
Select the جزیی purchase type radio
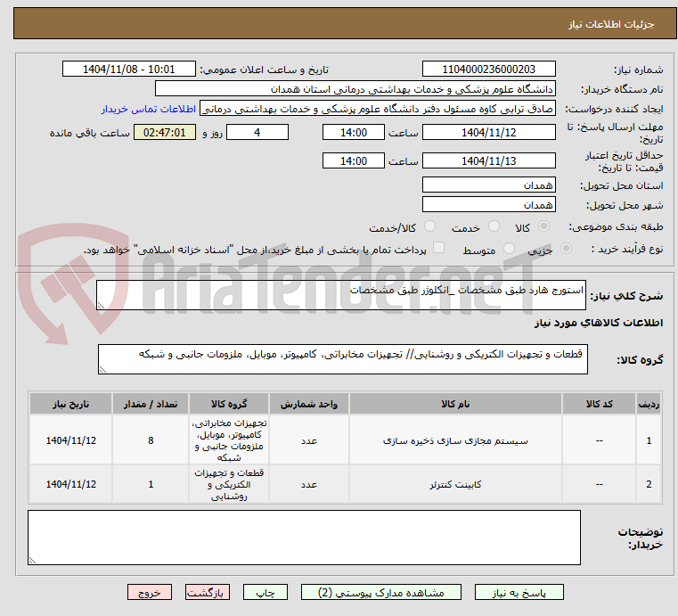(566, 249)
